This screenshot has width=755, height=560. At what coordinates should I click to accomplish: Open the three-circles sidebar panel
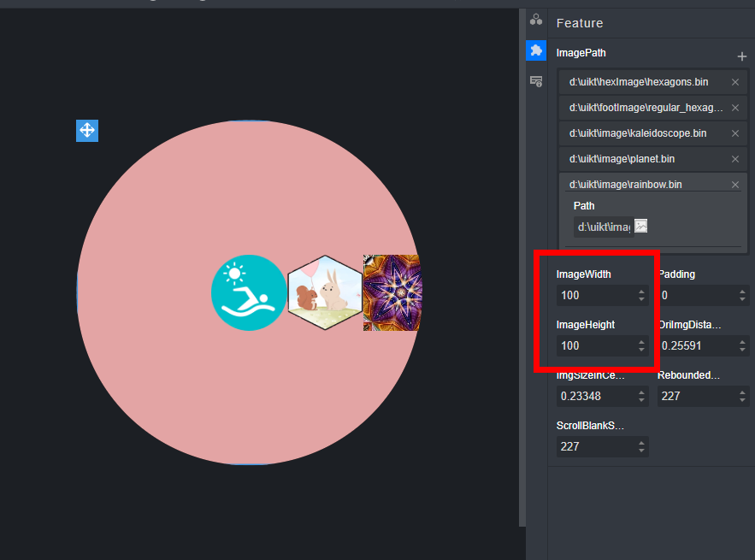(536, 20)
